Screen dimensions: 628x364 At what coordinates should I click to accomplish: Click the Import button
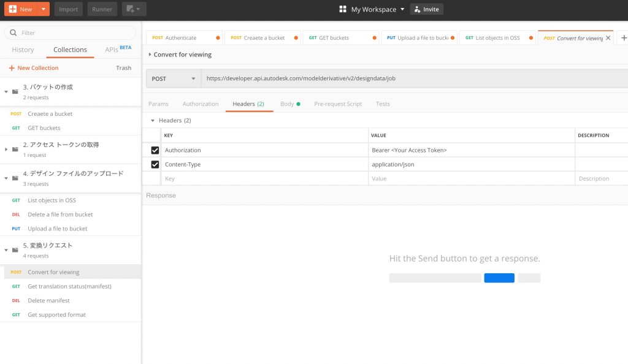pos(69,9)
